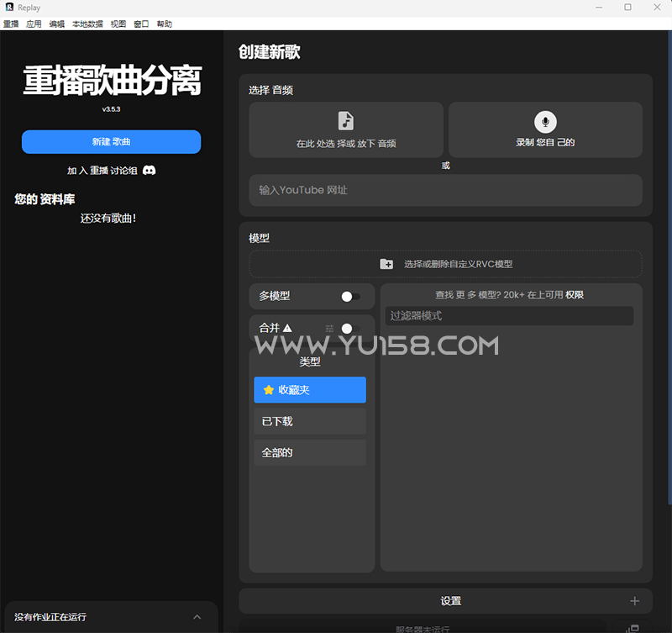Select the 已下载 category
This screenshot has height=633, width=672.
[309, 421]
